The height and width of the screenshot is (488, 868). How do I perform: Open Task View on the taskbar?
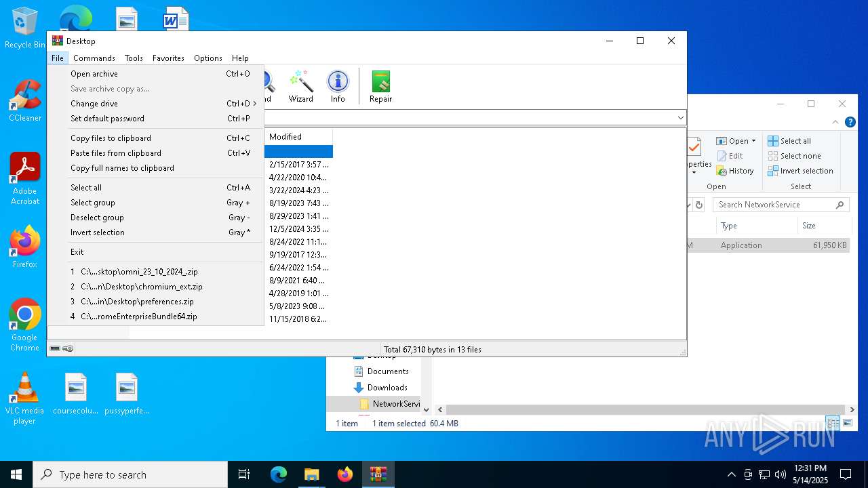[x=245, y=474]
